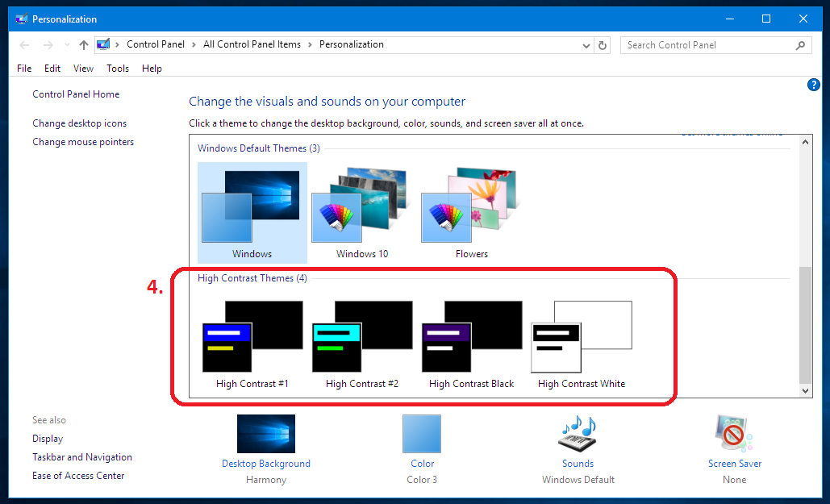The image size is (830, 504).
Task: Open the View menu
Action: 83,69
